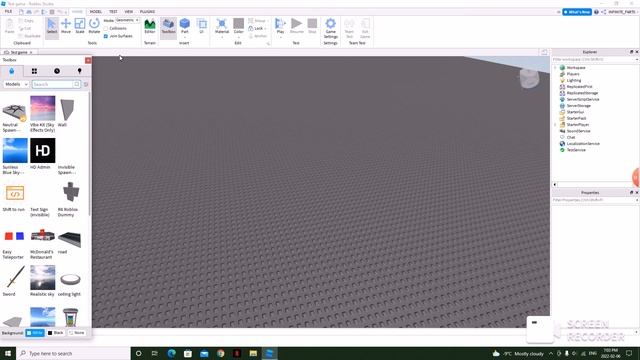The image size is (640, 360).
Task: Open Toolbox Inventory grid tab
Action: tap(34, 71)
